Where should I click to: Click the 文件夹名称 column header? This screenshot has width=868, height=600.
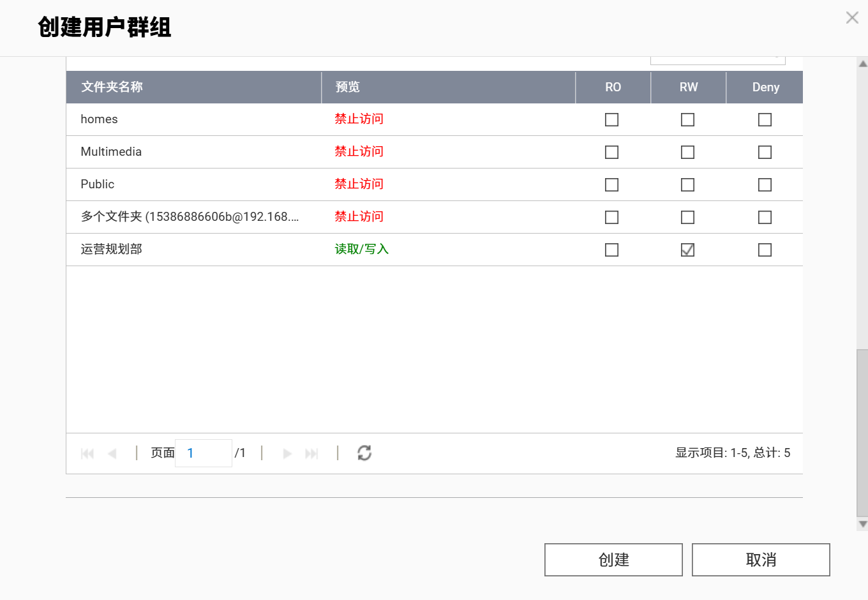tap(193, 87)
